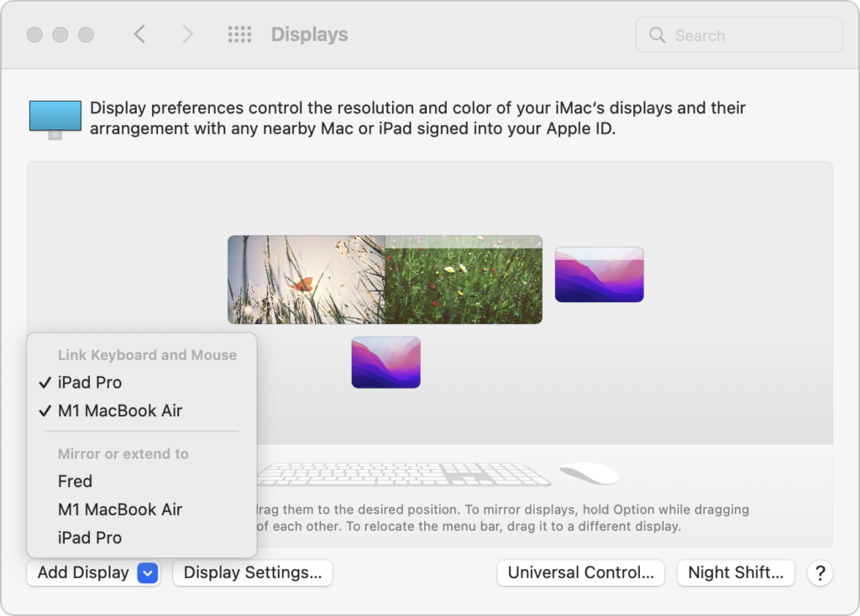Toggle the Add Display blue dropdown arrow

click(148, 573)
